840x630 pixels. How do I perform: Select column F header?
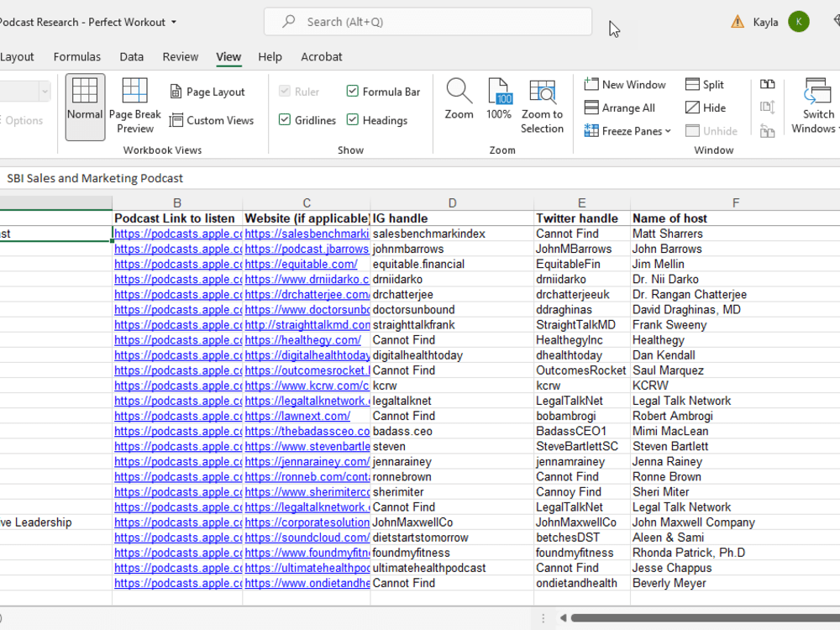(x=736, y=203)
